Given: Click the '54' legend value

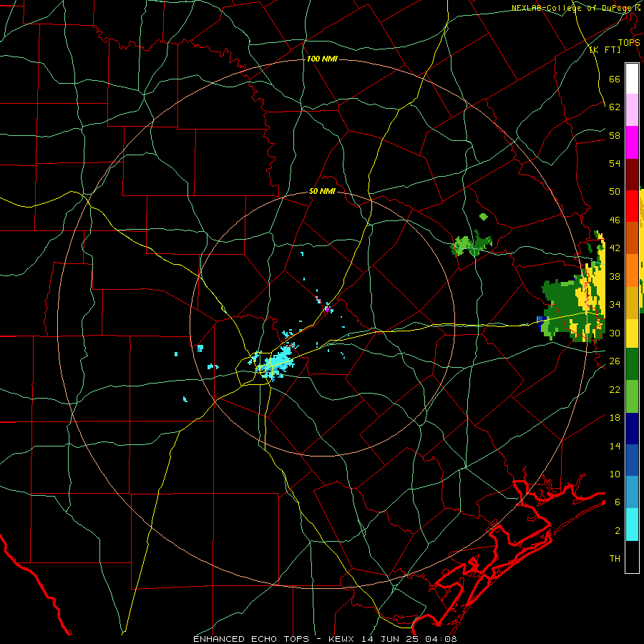Looking at the screenshot, I should point(615,163).
